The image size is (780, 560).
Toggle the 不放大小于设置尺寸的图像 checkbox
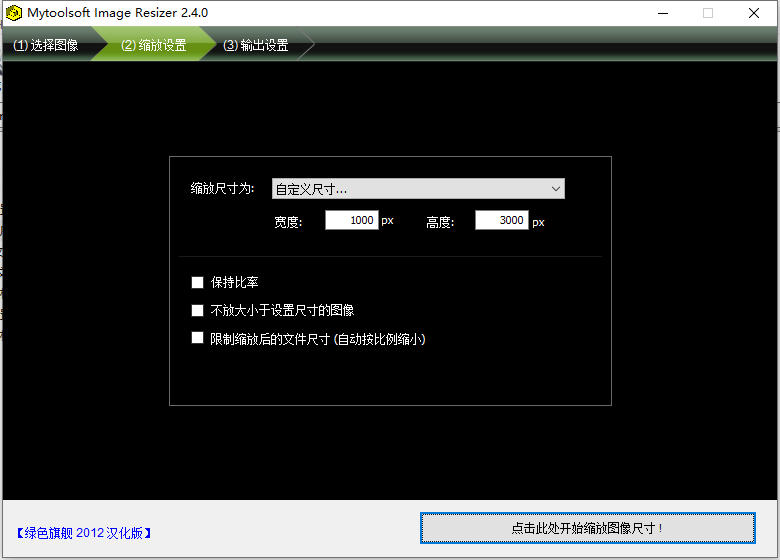pyautogui.click(x=197, y=310)
